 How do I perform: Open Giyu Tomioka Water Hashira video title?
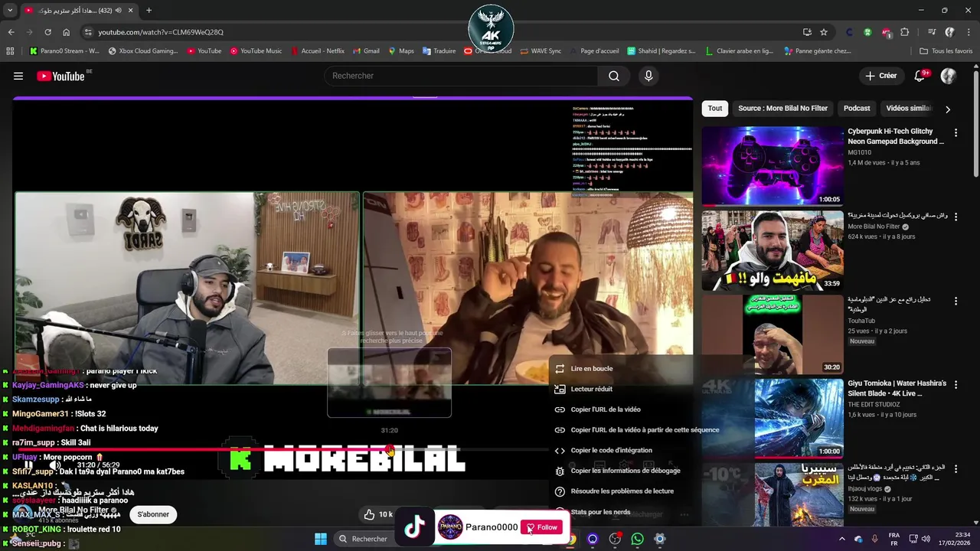pos(897,388)
